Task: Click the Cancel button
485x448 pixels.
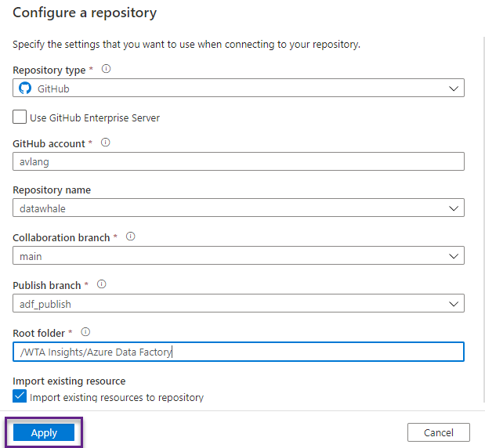Action: pyautogui.click(x=438, y=432)
